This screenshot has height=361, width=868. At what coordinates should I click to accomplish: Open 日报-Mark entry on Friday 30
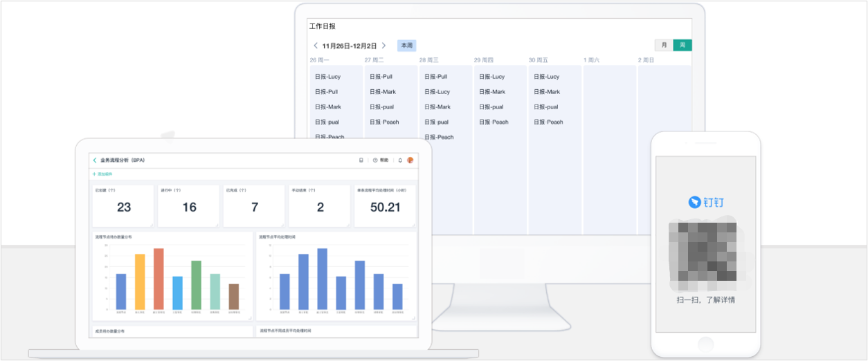547,92
